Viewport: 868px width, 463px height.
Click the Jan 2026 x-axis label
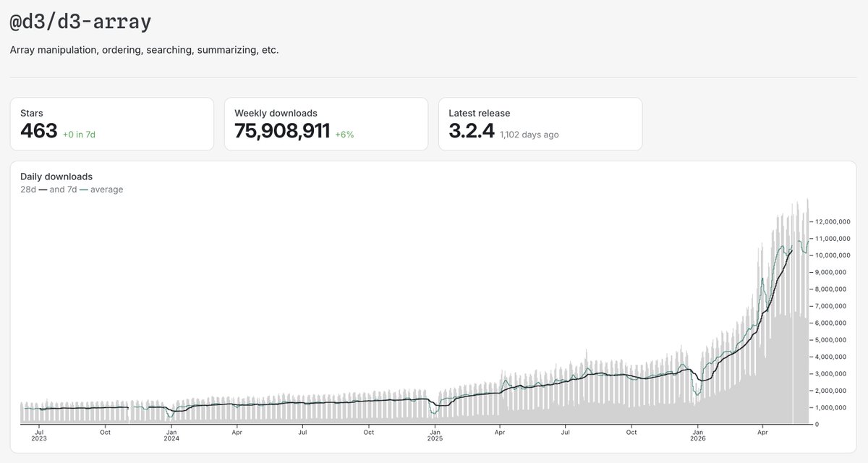[x=698, y=435]
